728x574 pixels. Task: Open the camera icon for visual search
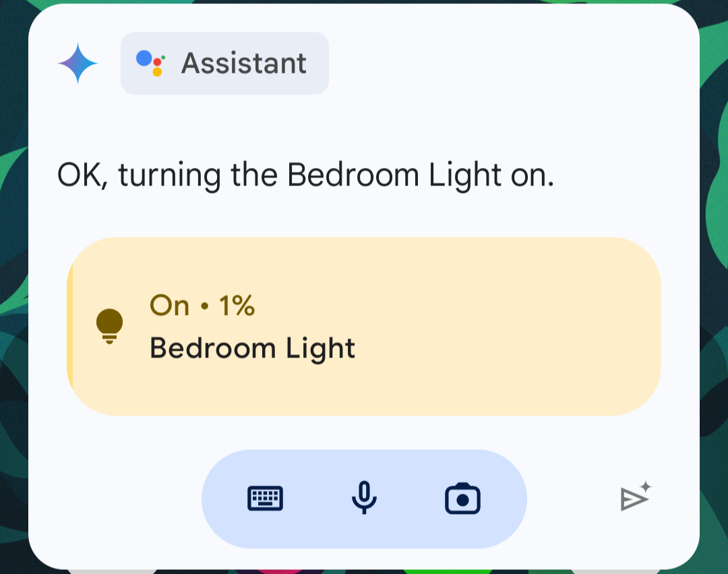[462, 500]
